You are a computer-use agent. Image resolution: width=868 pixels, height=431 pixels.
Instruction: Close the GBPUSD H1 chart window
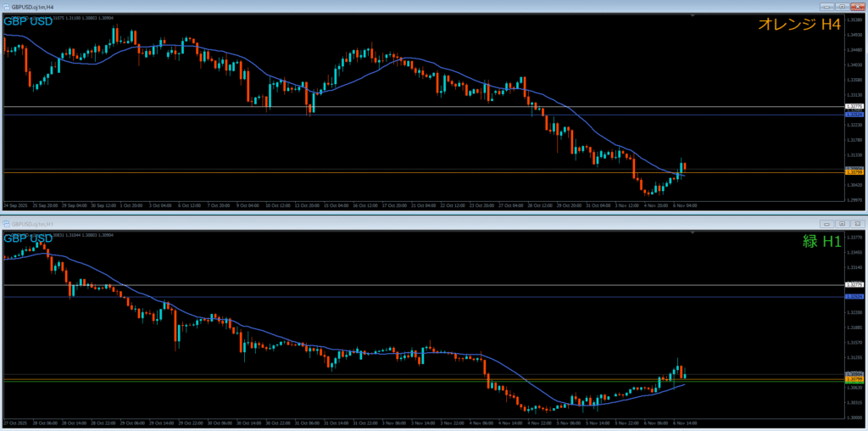[x=856, y=224]
